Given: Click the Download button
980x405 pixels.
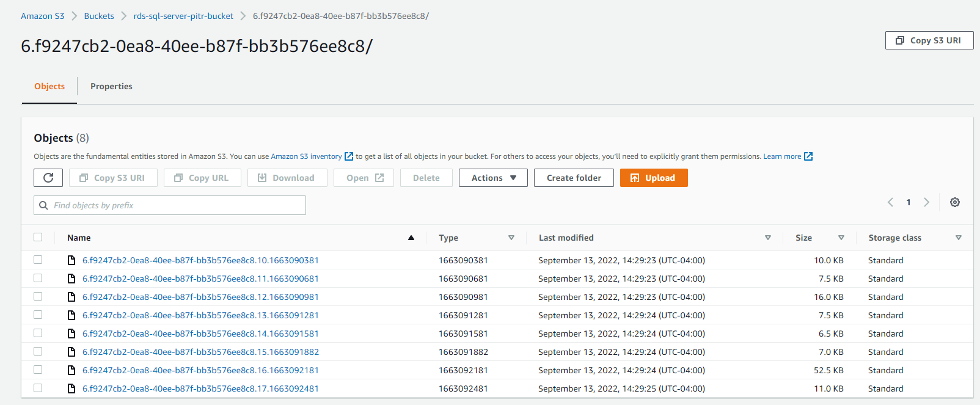Looking at the screenshot, I should click(x=287, y=178).
